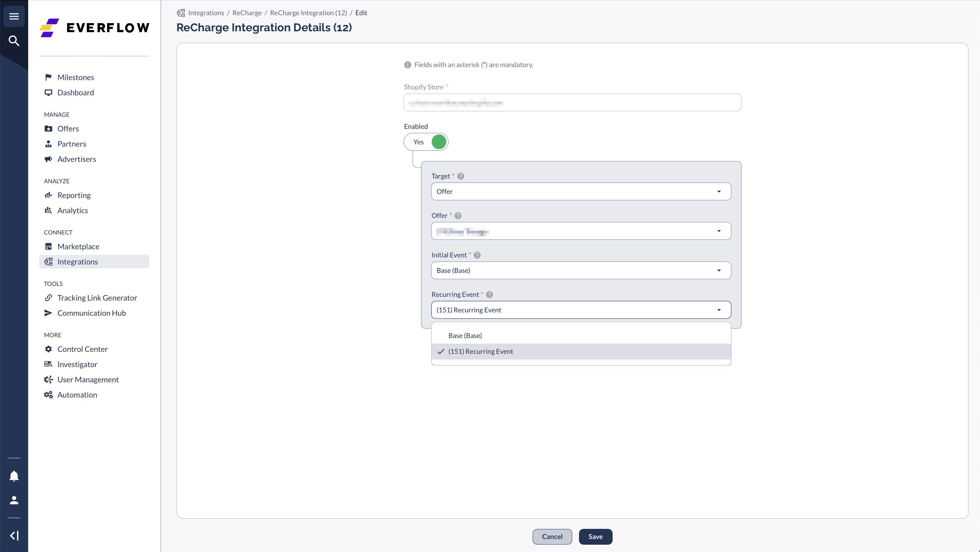Click the Cancel button
Screen dimensions: 980x552
click(552, 536)
